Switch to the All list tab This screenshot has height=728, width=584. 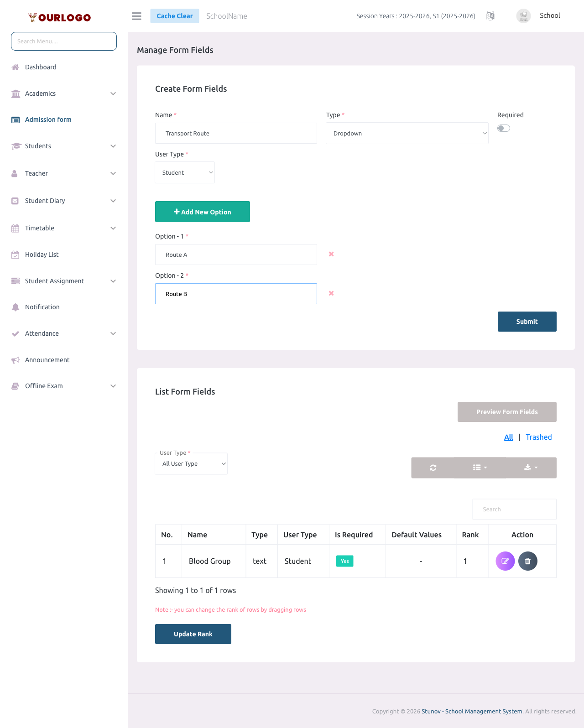[x=509, y=437]
